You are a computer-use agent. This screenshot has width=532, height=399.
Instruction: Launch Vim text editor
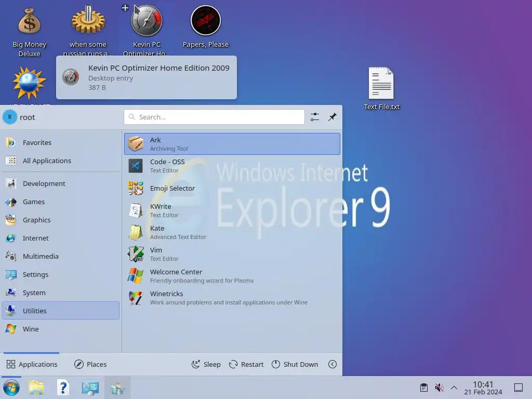pyautogui.click(x=232, y=254)
